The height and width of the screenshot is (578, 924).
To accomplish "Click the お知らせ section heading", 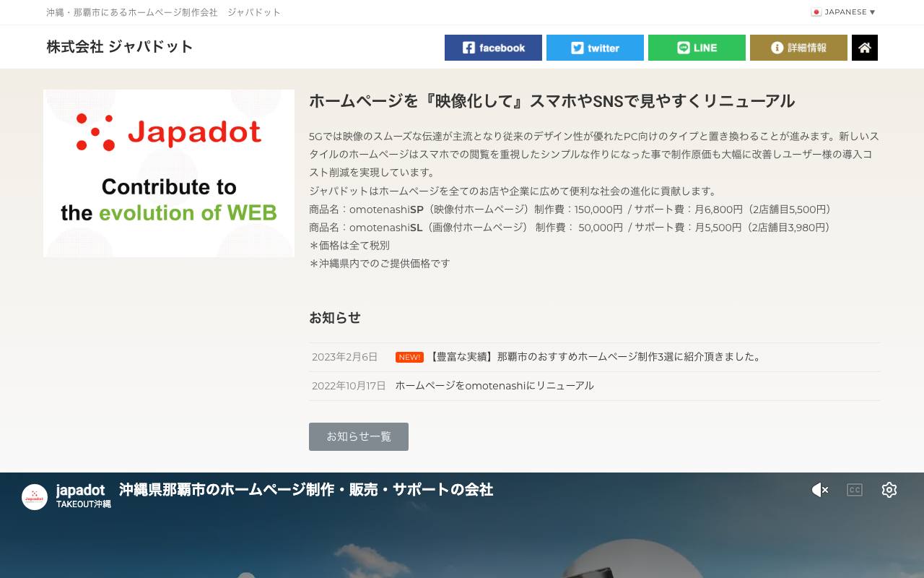I will click(335, 318).
